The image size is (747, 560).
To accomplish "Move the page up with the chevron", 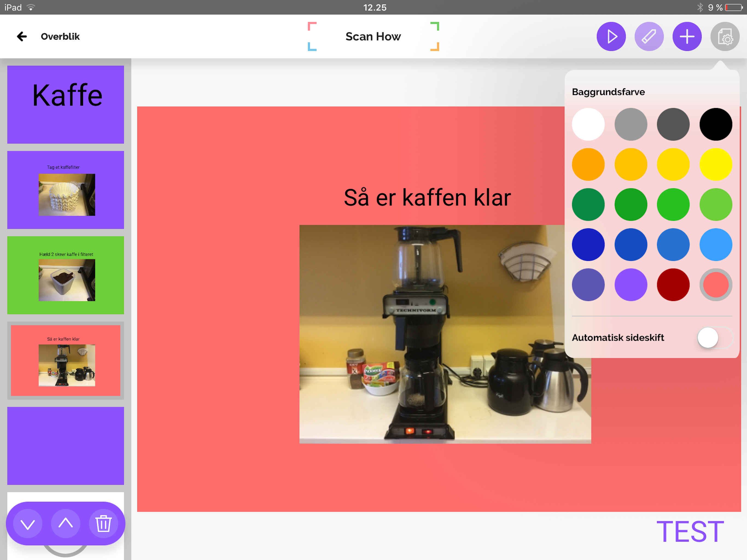I will (x=66, y=524).
